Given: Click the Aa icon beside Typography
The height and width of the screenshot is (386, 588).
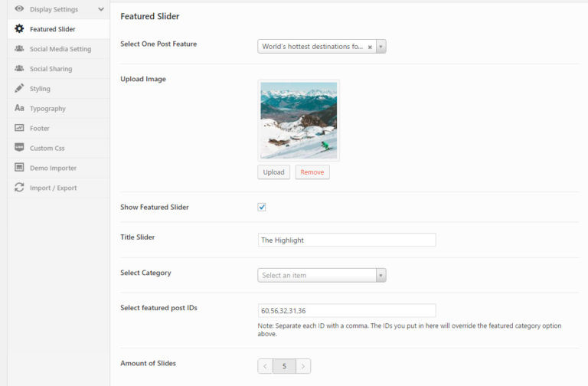Looking at the screenshot, I should [19, 108].
